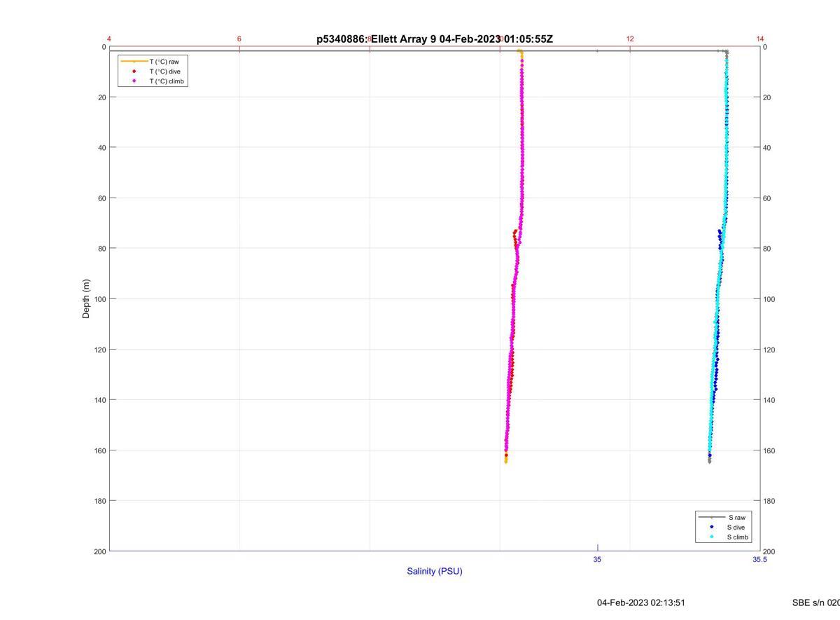The height and width of the screenshot is (620, 840).
Task: Click the '35' salinity tick label
Action: (x=597, y=560)
